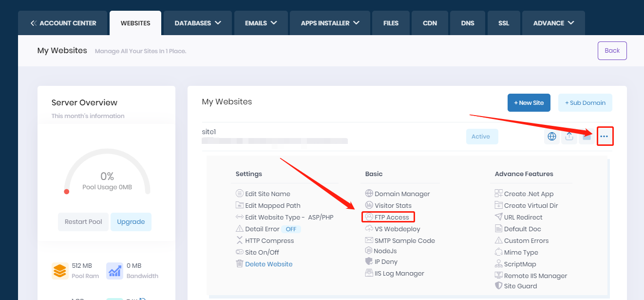Open Domain Manager

[x=402, y=194]
